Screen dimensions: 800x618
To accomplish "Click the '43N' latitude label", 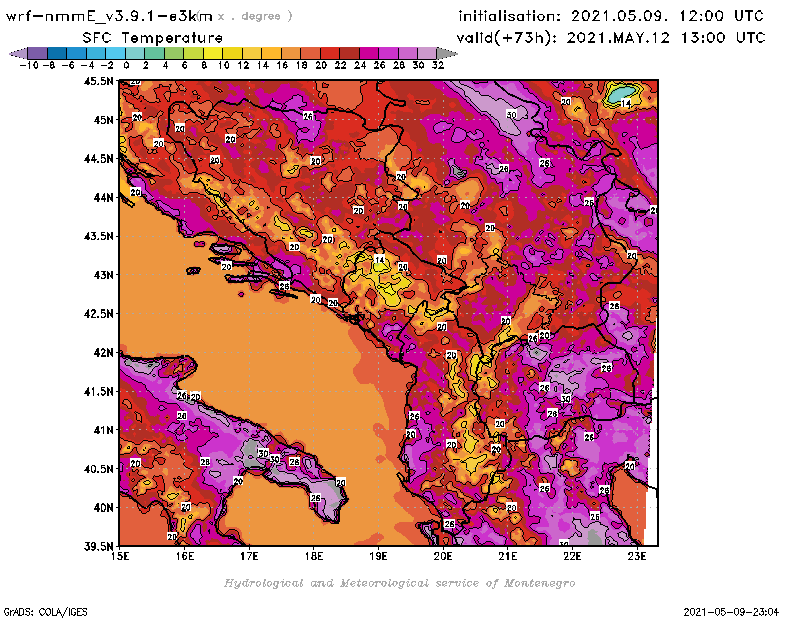I will (x=103, y=275).
